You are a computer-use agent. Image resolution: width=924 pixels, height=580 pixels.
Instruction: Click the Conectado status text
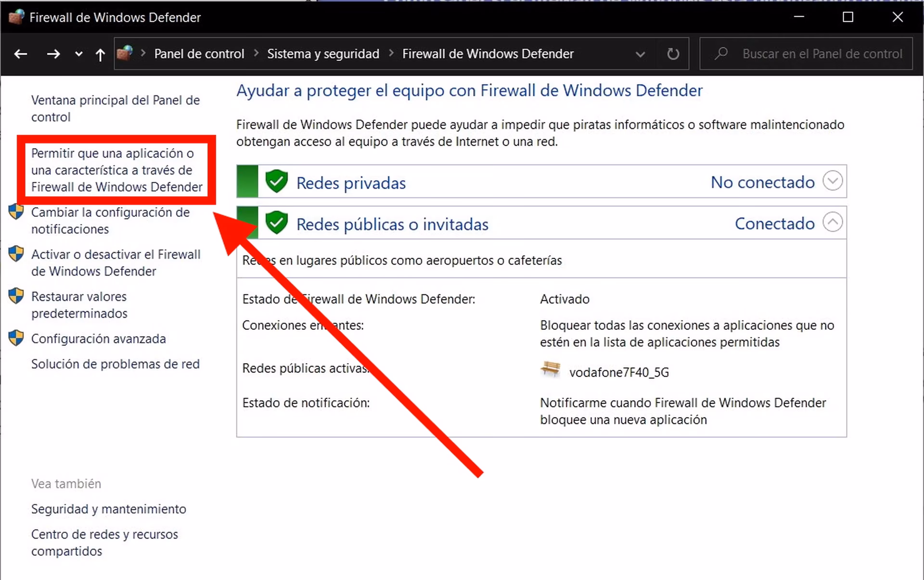(x=774, y=224)
